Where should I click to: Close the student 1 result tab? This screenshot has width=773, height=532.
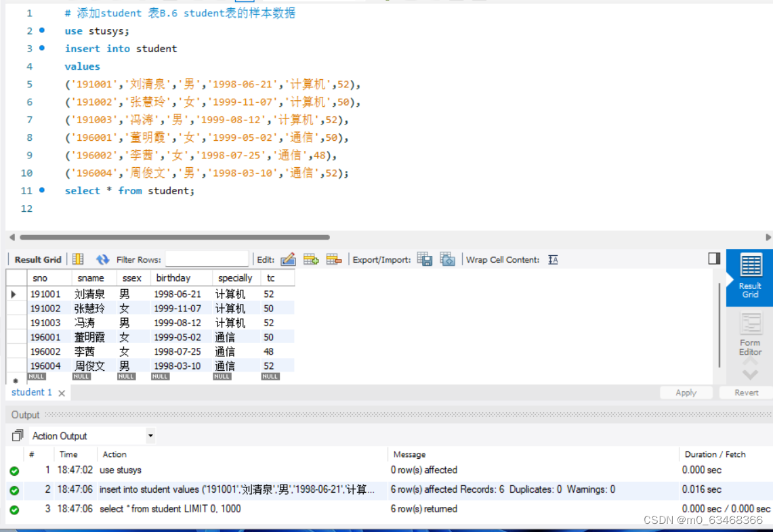(61, 392)
